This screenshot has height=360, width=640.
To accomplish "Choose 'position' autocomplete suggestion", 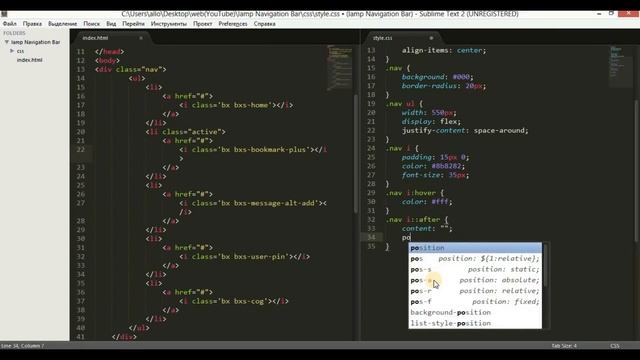I will point(475,248).
